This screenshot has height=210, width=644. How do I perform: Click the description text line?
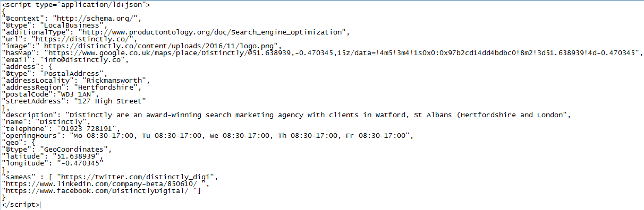tap(286, 115)
